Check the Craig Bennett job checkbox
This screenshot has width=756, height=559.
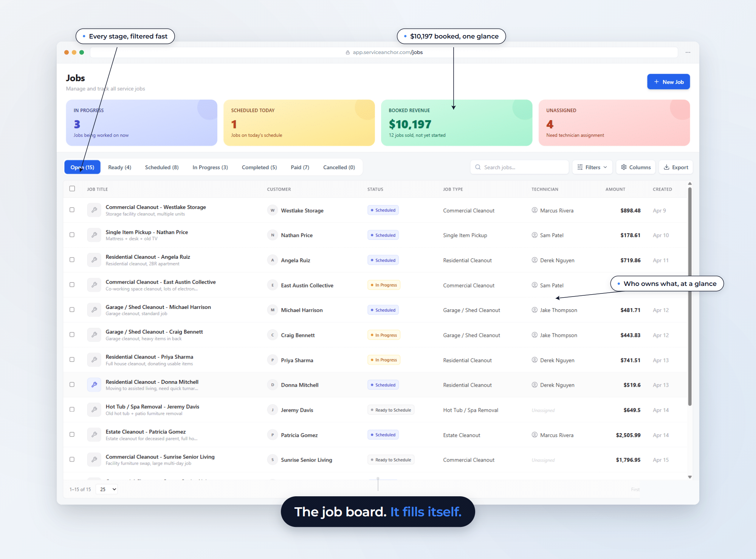pos(72,334)
